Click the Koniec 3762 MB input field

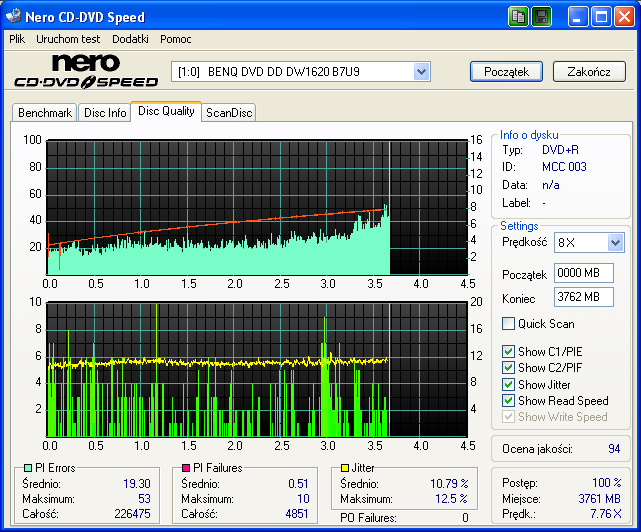[584, 297]
